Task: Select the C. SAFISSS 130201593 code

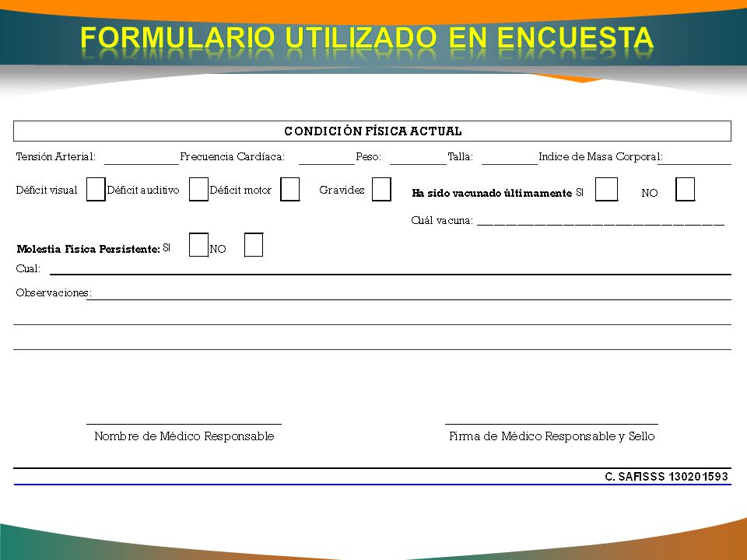Action: [667, 477]
